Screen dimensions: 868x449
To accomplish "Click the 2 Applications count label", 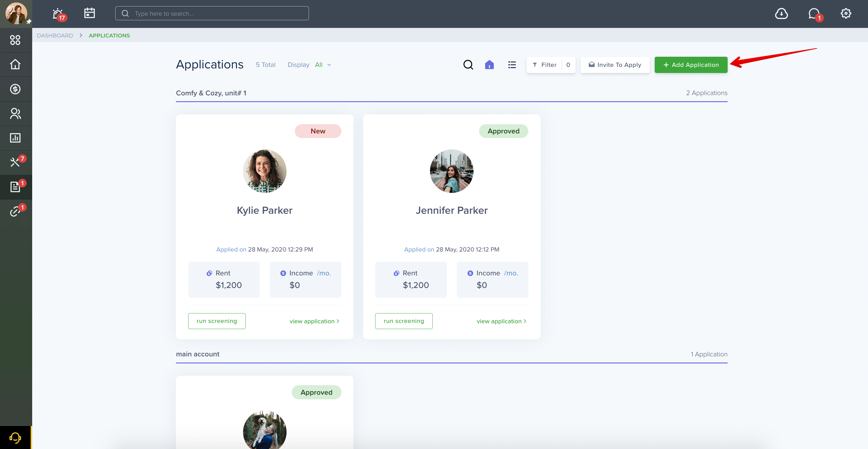I will [x=706, y=93].
